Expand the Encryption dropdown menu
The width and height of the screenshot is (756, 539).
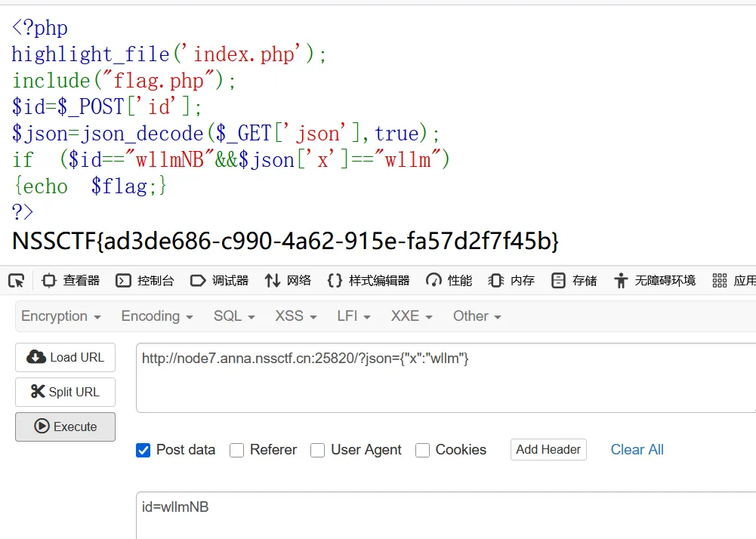(x=61, y=316)
